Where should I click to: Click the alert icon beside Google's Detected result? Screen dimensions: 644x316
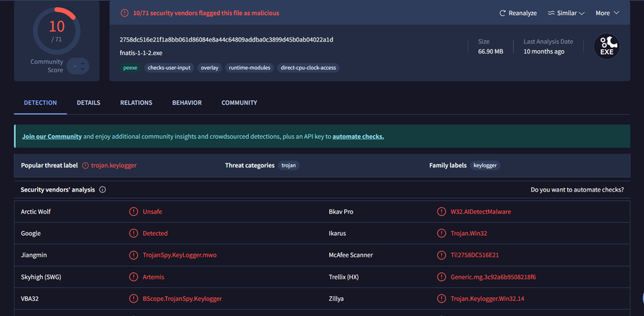coord(133,233)
